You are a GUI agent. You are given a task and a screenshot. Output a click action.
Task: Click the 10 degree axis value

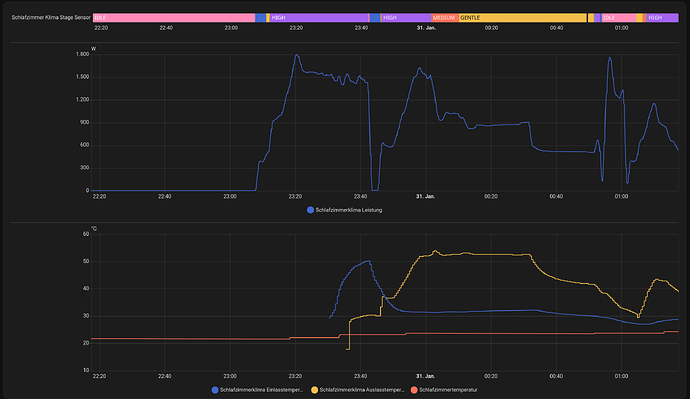[x=86, y=370]
